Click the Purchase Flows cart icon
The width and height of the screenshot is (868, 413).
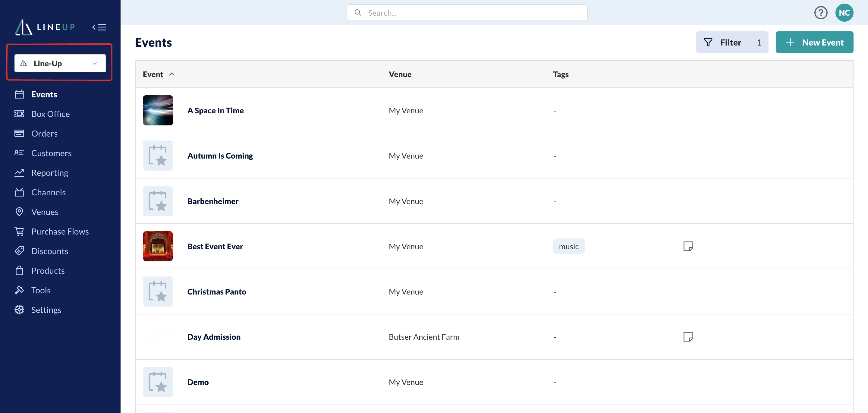click(x=19, y=231)
